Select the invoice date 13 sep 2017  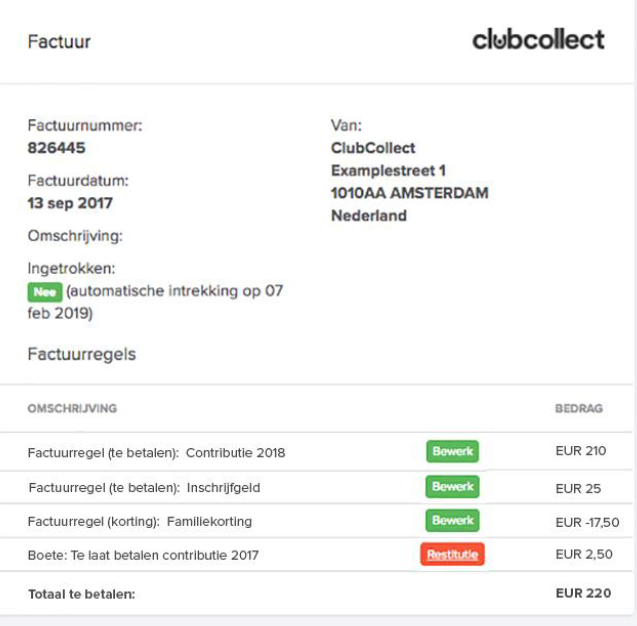click(x=70, y=203)
